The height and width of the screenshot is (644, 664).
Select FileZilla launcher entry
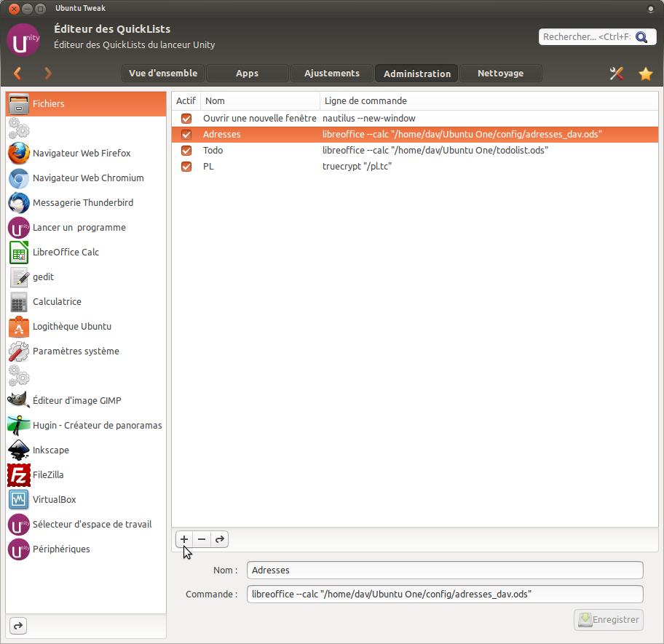click(x=48, y=475)
